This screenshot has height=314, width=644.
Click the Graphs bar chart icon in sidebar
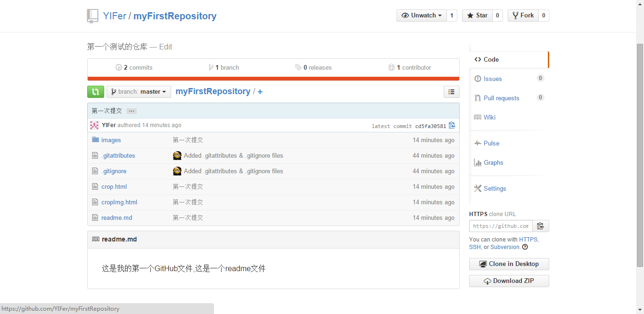[478, 162]
